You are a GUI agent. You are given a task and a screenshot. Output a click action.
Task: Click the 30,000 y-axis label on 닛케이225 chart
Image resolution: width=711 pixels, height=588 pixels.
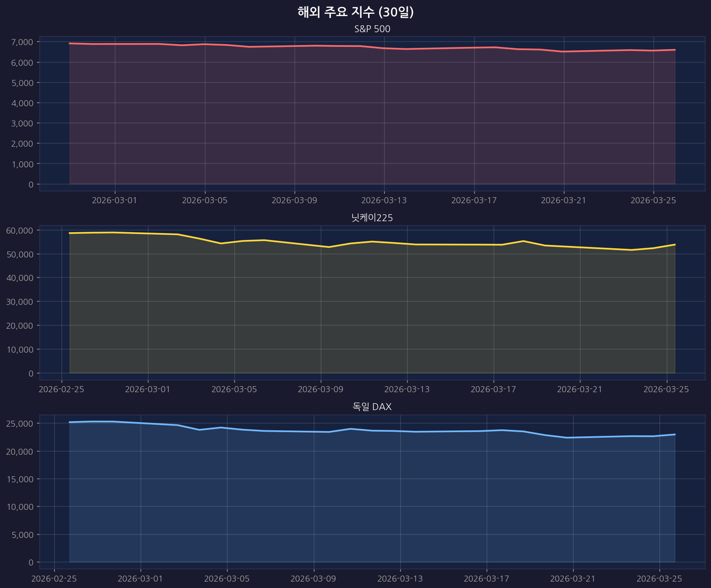19,302
